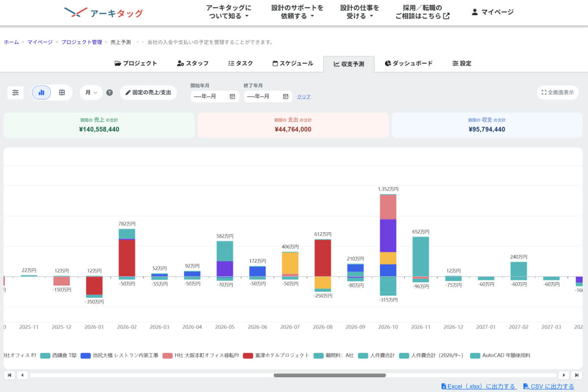Expand the 設計のサポートを依頼する menu
This screenshot has width=588, height=392.
tap(297, 12)
